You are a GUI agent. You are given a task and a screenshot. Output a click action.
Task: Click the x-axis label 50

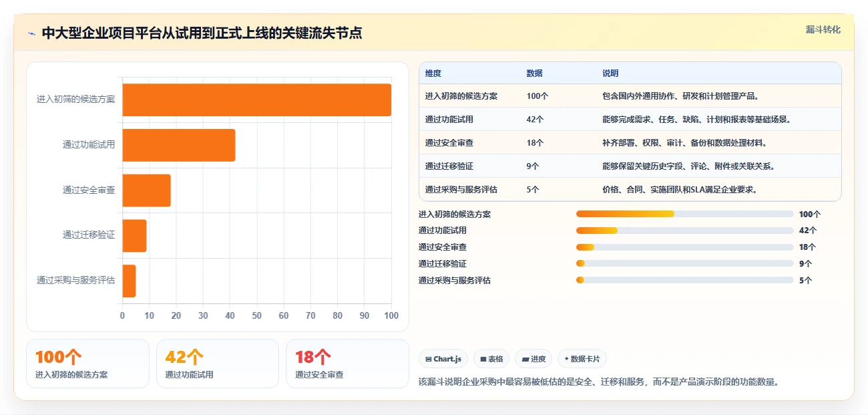point(256,315)
